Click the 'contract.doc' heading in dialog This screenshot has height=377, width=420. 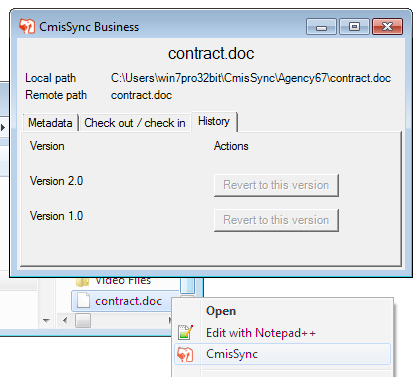click(211, 53)
